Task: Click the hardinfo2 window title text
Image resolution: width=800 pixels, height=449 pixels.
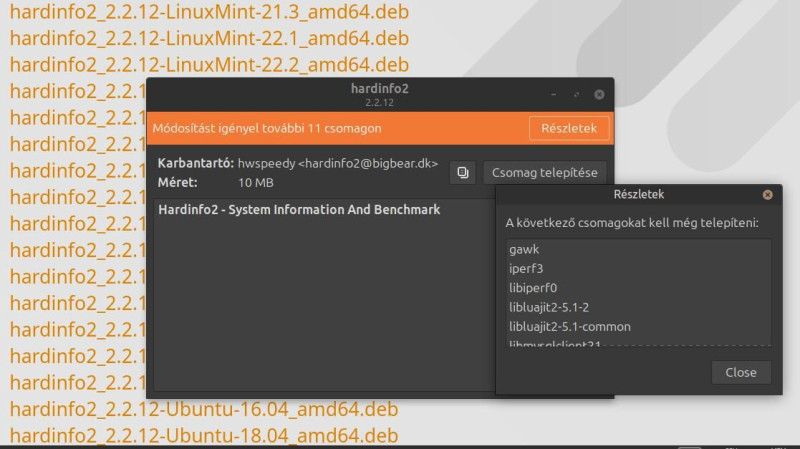Action: click(x=380, y=89)
